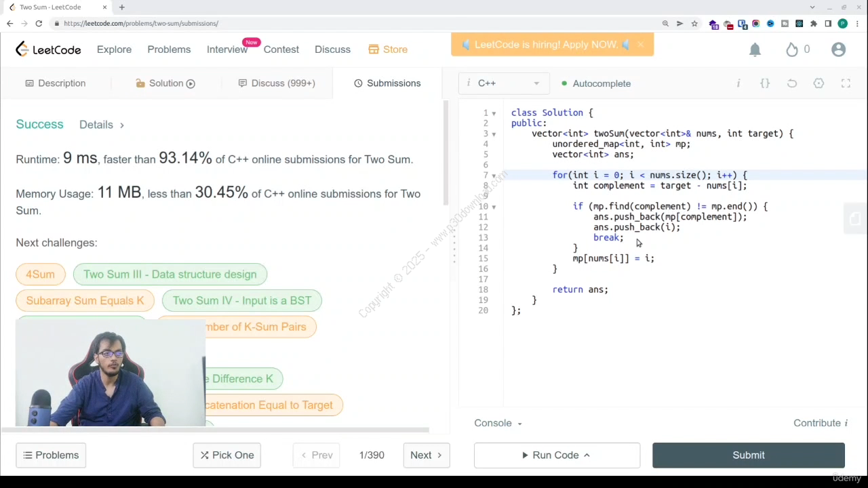
Task: Click the share arrow icon in address bar
Action: (679, 24)
